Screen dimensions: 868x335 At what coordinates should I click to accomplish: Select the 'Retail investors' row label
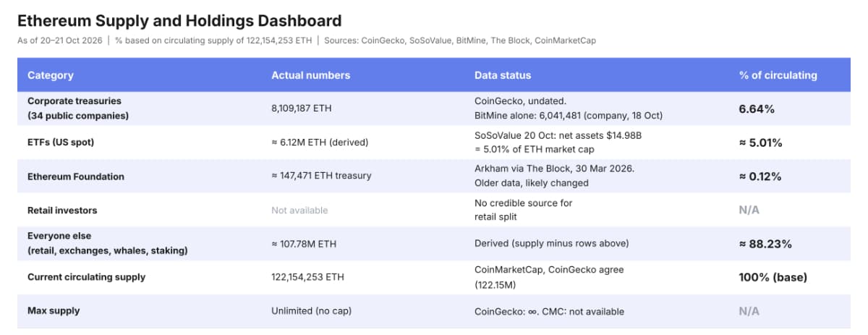[x=62, y=211]
